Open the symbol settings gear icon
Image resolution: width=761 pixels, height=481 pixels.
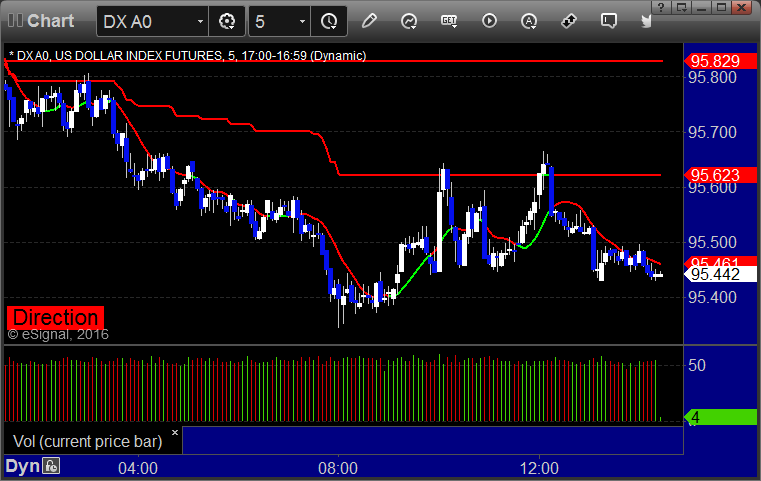(x=227, y=21)
